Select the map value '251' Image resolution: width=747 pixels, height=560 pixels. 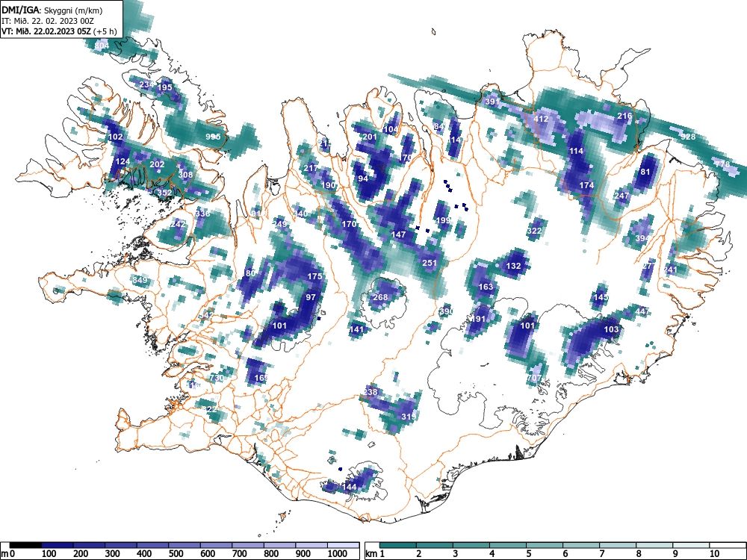pos(430,262)
